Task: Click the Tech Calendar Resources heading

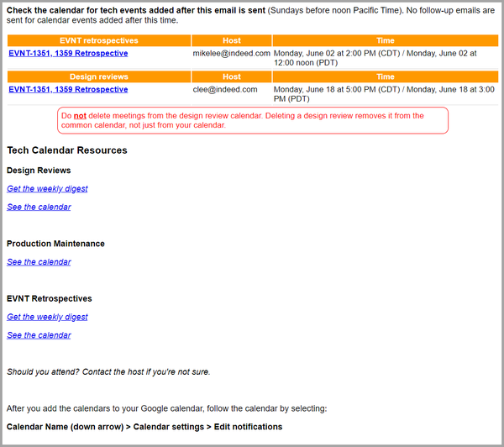Action: coord(67,150)
